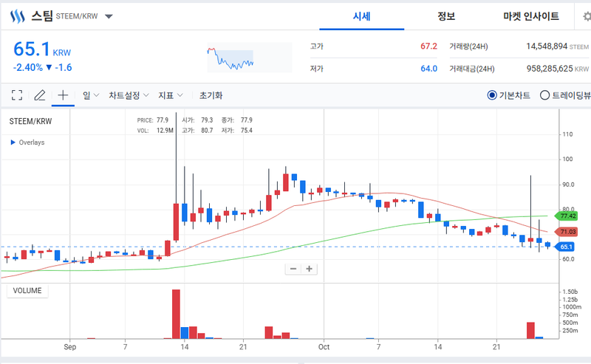591x364 pixels.
Task: Zoom out chart with minus button
Action: pyautogui.click(x=293, y=269)
